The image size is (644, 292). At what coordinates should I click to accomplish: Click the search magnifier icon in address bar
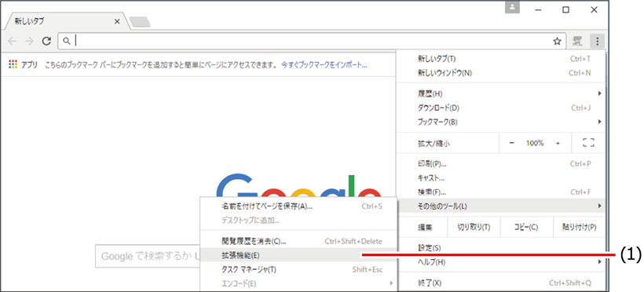66,41
